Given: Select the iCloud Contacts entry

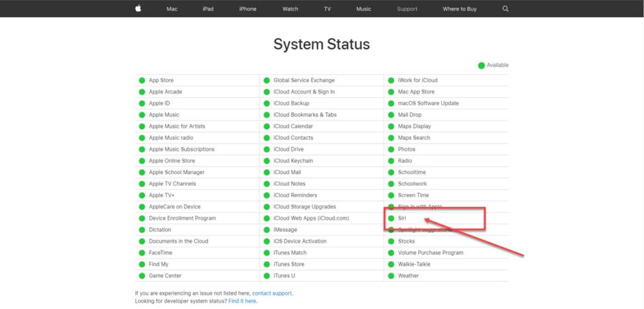Looking at the screenshot, I should click(293, 138).
